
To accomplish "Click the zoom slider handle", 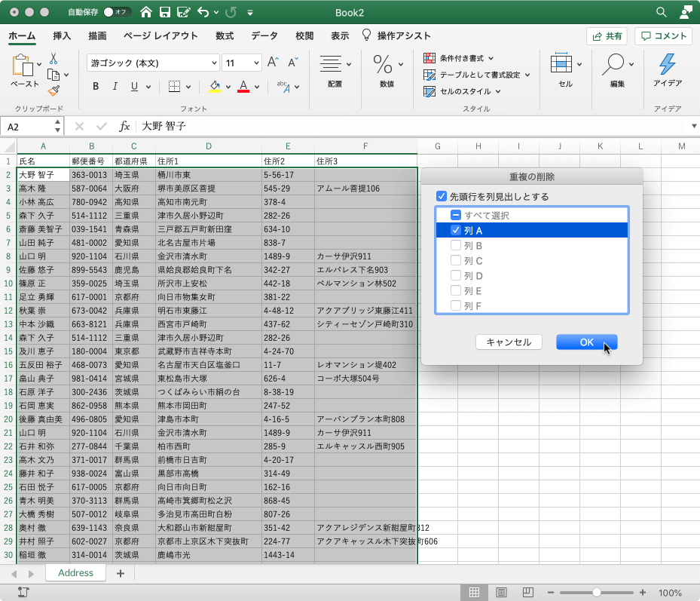I will point(597,593).
